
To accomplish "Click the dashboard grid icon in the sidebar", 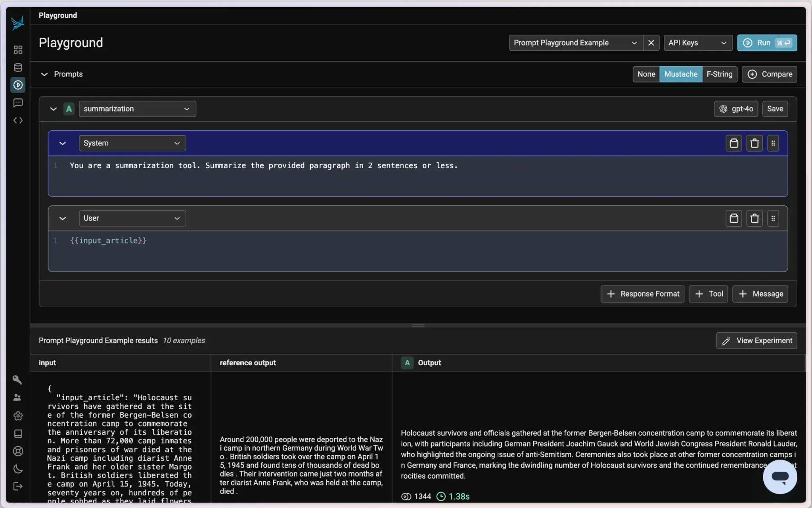I will click(x=18, y=50).
